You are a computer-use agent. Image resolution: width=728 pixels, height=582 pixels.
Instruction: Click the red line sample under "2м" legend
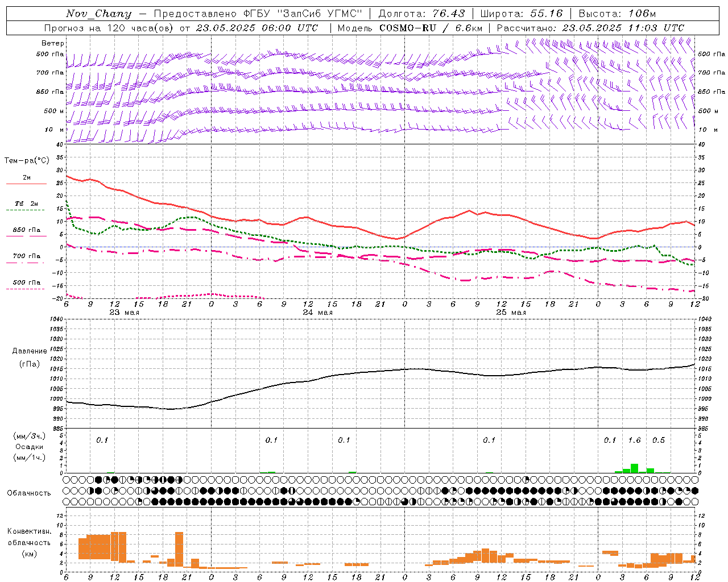[x=27, y=184]
